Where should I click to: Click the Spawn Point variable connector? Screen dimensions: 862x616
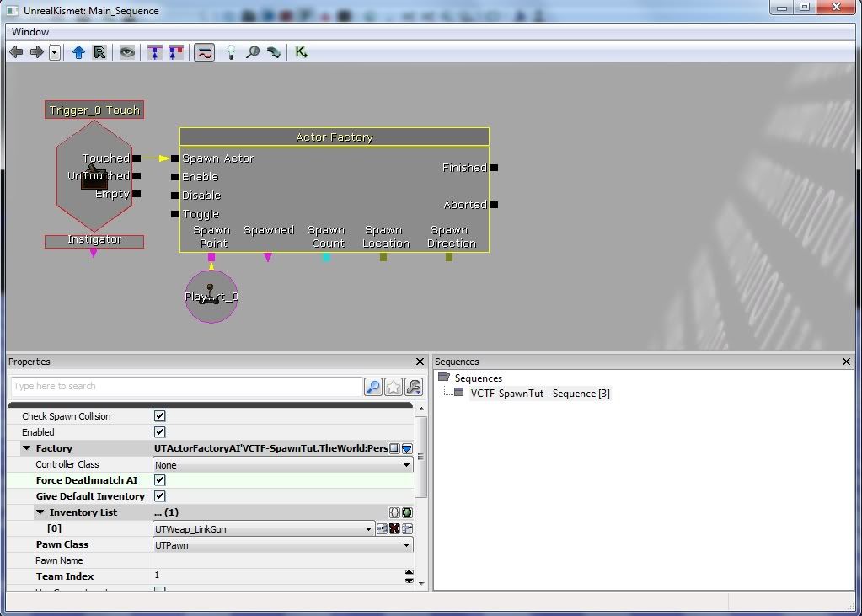211,257
